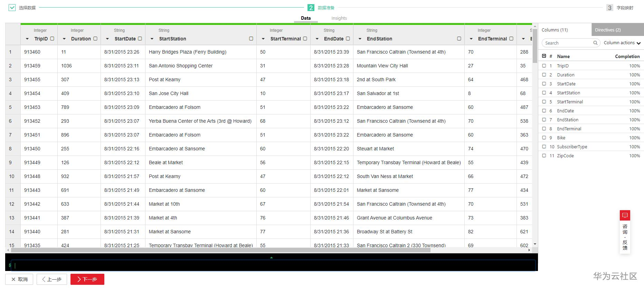Open StartDate column dropdown arrow
The width and height of the screenshot is (644, 290).
(107, 39)
